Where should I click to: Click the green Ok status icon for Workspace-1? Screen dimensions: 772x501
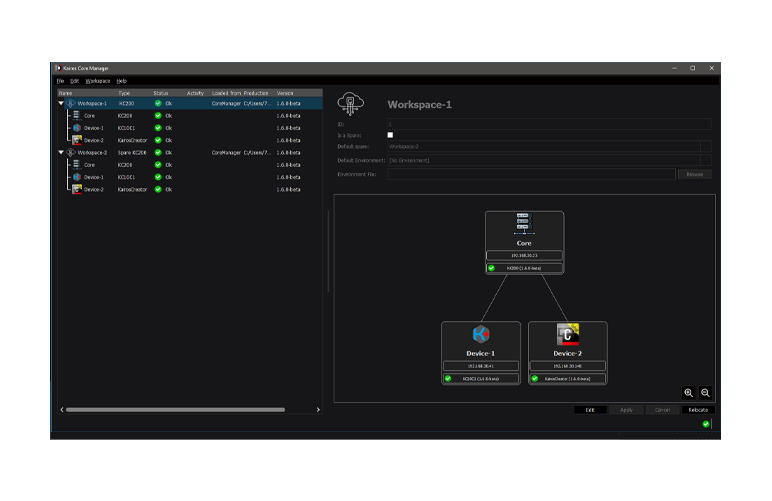point(158,103)
